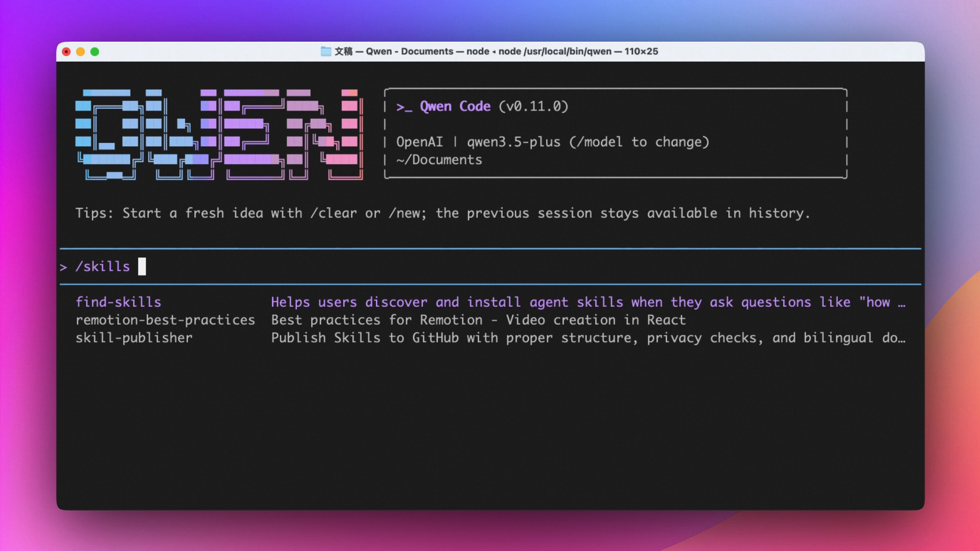Zoom the window using the green button
Viewport: 980px width, 551px height.
(x=95, y=52)
